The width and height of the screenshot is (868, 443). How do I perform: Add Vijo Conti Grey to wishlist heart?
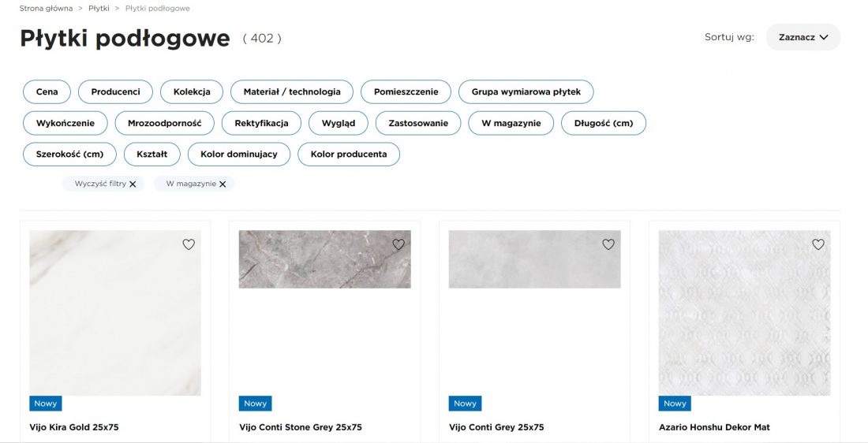tap(608, 244)
